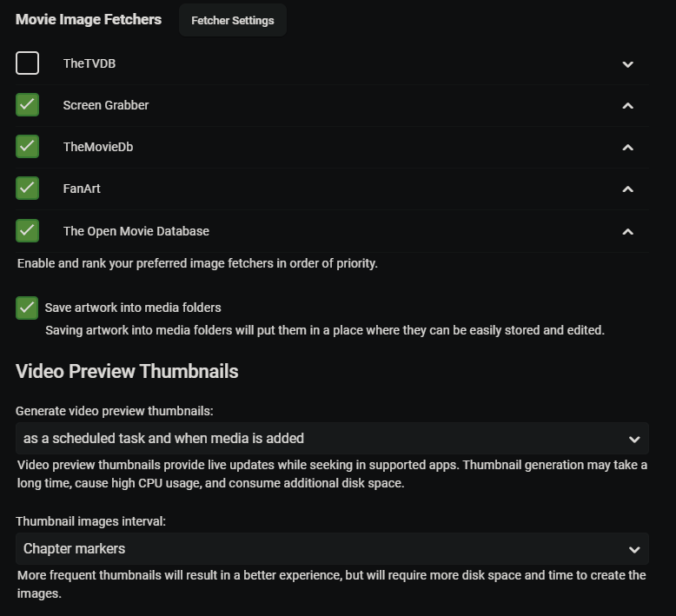Click the FanArt fetcher row label
676x616 pixels.
pyautogui.click(x=82, y=189)
